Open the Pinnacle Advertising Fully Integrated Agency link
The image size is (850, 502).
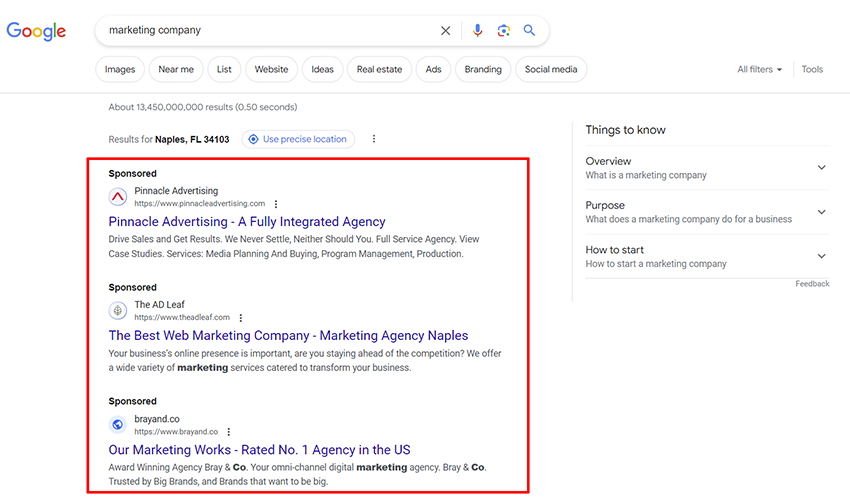tap(247, 222)
